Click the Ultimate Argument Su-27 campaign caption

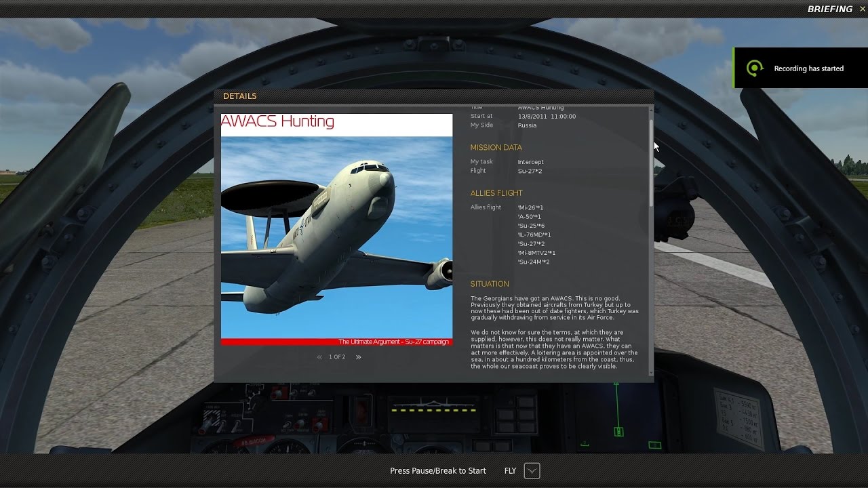[393, 342]
